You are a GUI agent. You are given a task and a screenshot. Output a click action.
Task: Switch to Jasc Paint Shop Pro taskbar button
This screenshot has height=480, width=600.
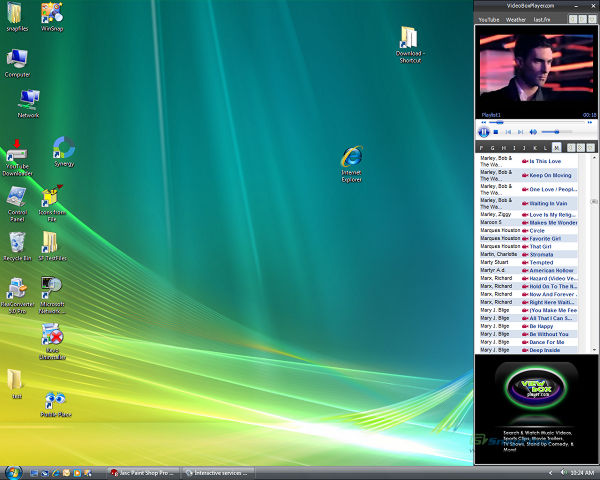(x=143, y=473)
